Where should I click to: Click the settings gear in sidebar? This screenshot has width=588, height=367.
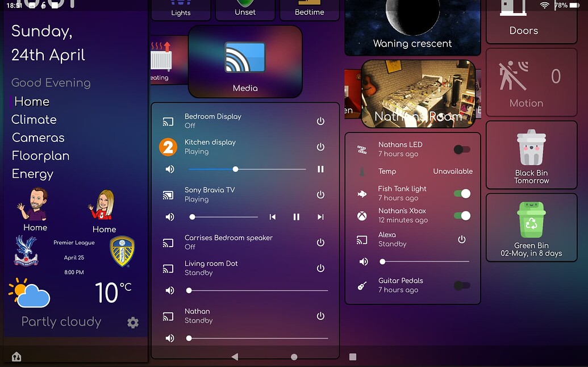click(133, 322)
